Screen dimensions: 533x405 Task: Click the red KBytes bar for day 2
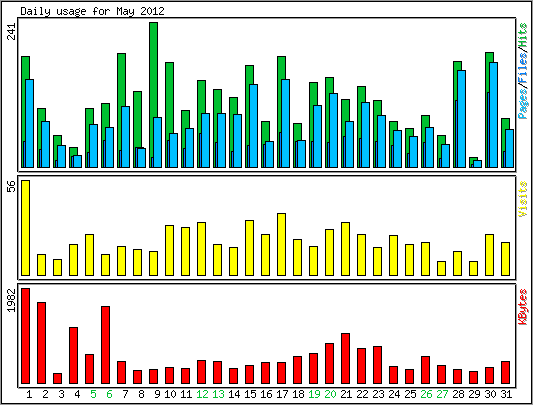[x=41, y=343]
